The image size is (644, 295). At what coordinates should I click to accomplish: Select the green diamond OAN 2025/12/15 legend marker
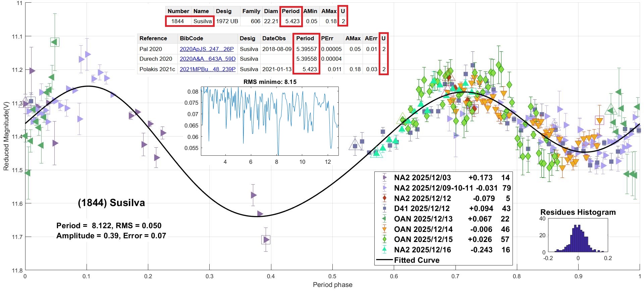coord(385,239)
